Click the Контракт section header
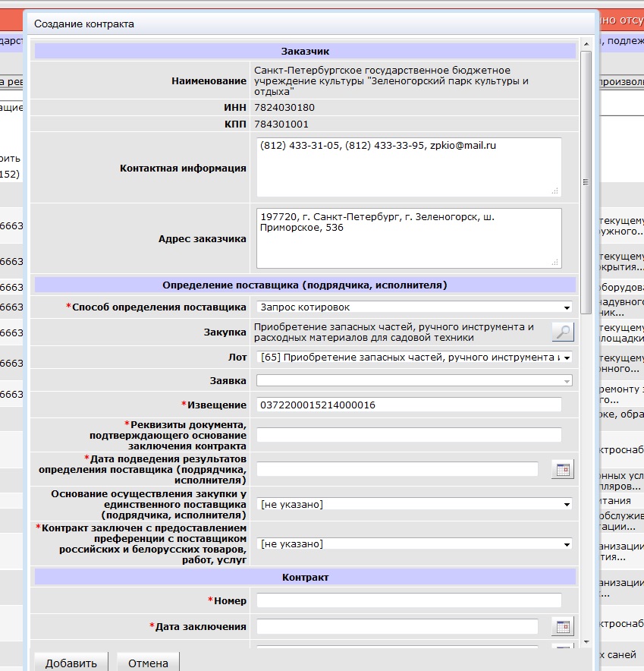The height and width of the screenshot is (671, 644). click(305, 578)
